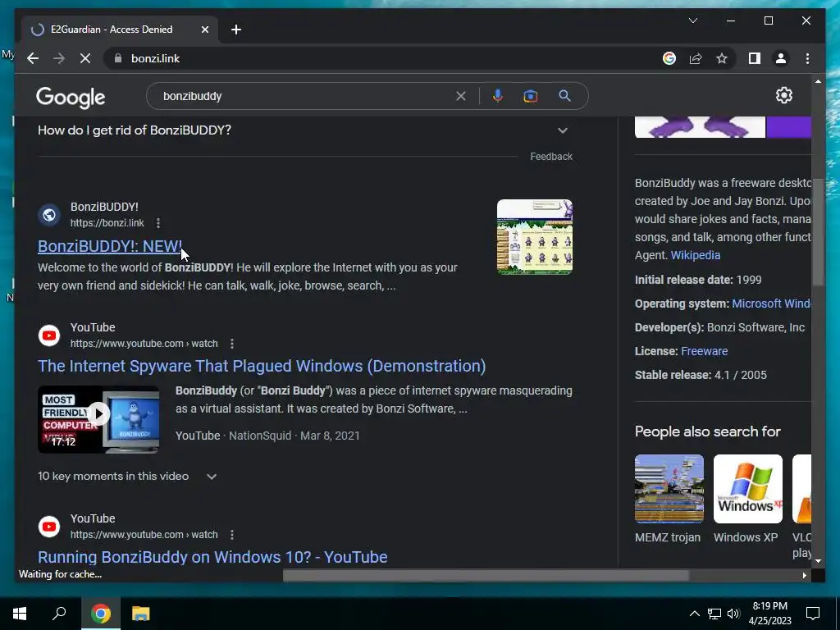The image size is (840, 630).
Task: Close the E2Guardian tab
Action: pos(204,30)
